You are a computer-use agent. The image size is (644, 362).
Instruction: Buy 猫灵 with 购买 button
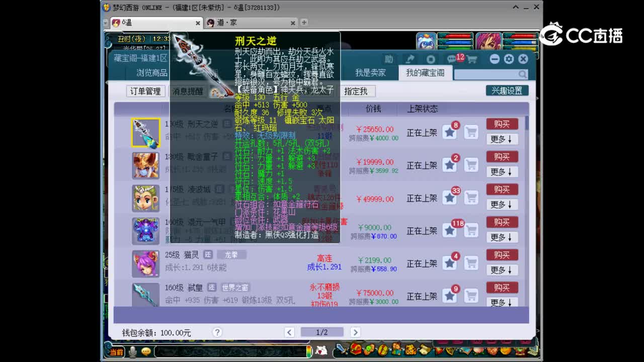pyautogui.click(x=502, y=255)
